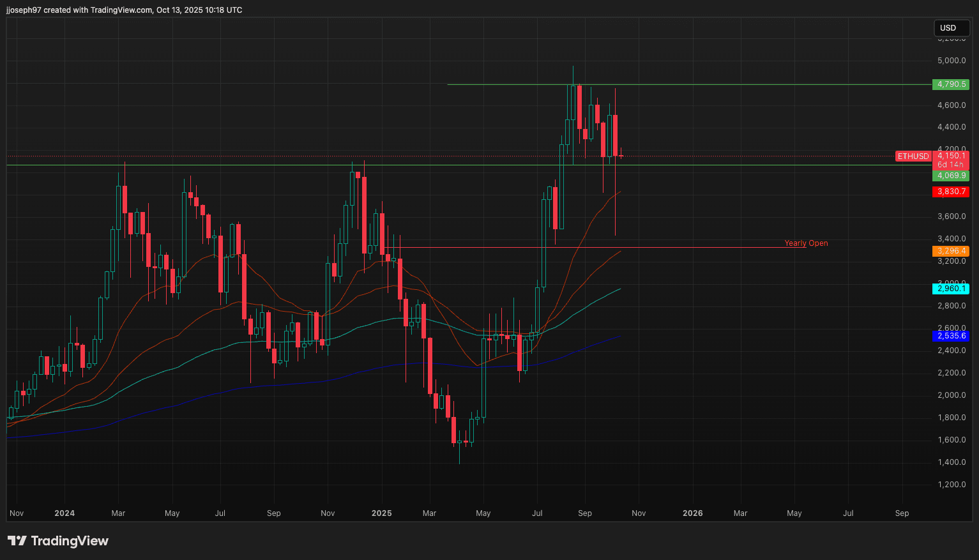Open the USD currency selector
The width and height of the screenshot is (979, 560).
tap(951, 27)
